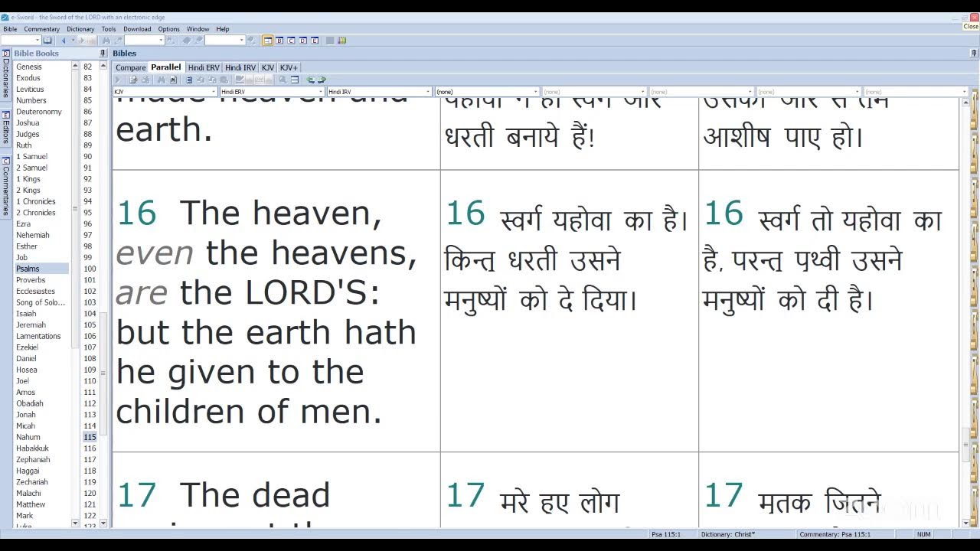980x551 pixels.
Task: Open the first parallel dropdown showing KJV
Action: coord(165,92)
